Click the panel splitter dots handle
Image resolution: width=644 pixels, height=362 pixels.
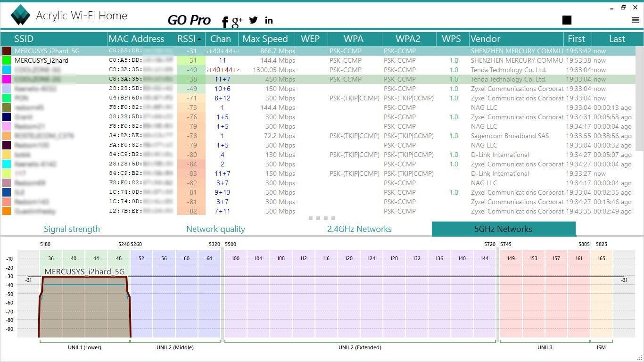[322, 218]
